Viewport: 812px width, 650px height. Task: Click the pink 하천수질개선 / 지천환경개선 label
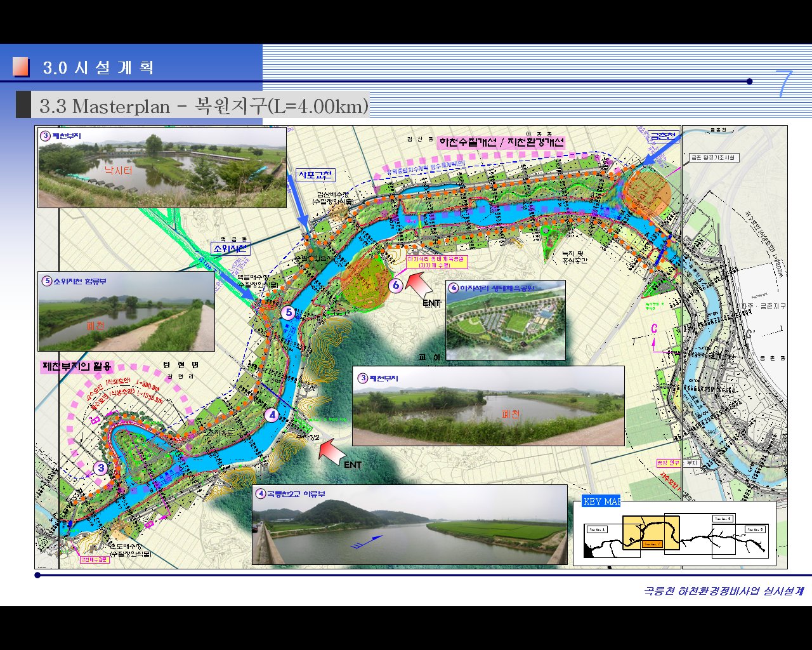tap(501, 143)
